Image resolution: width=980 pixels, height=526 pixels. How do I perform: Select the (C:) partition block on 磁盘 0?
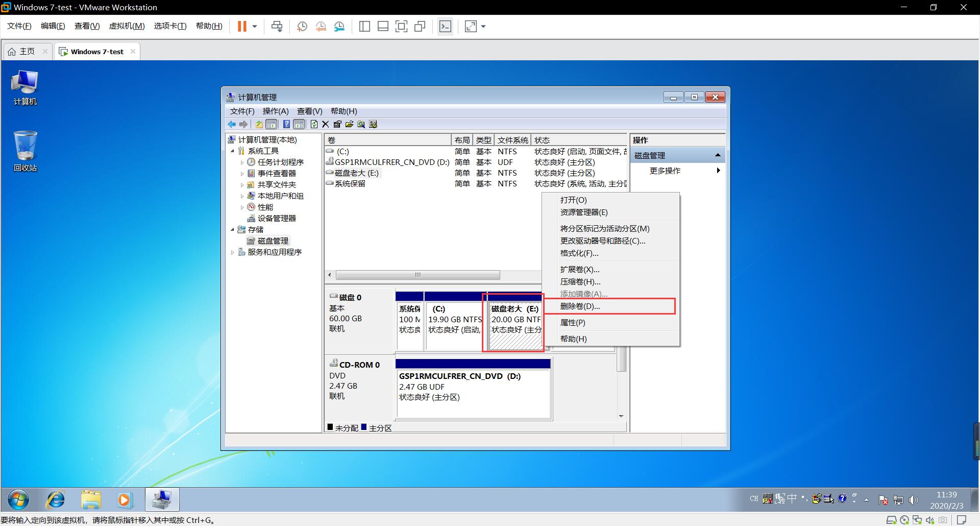[x=454, y=321]
